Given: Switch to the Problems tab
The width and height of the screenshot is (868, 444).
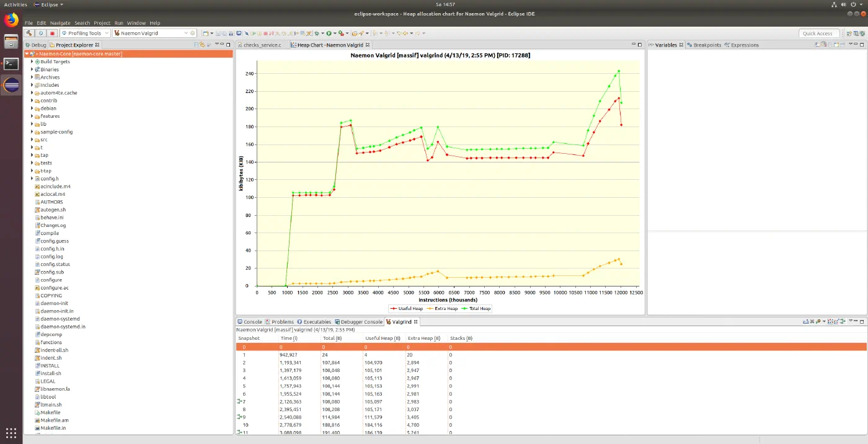Looking at the screenshot, I should click(x=279, y=322).
